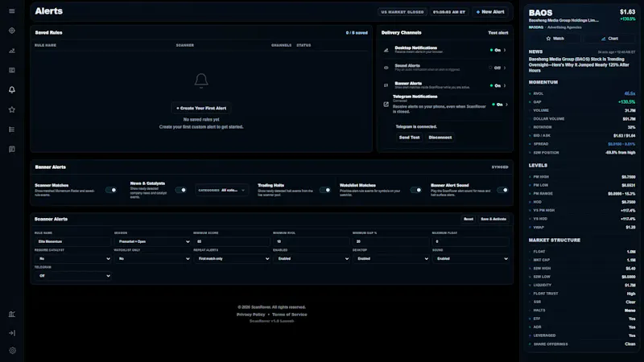Open the Telegram dropdown set to Off

(x=73, y=276)
